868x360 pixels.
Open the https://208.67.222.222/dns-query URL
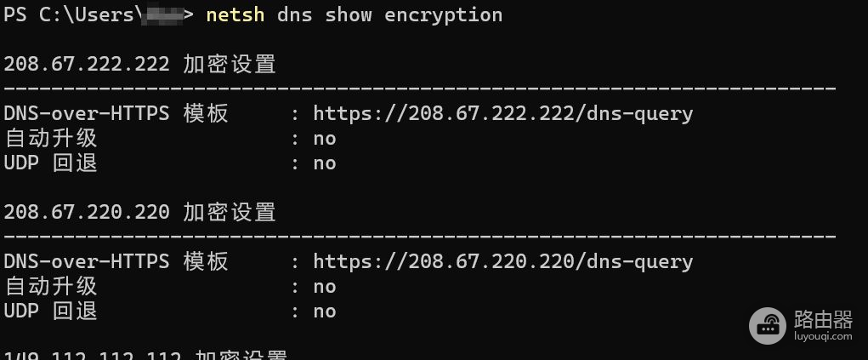click(502, 114)
